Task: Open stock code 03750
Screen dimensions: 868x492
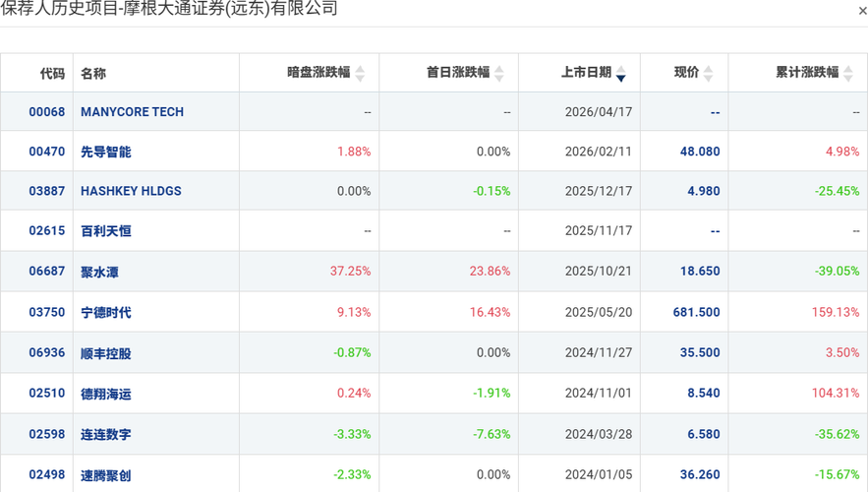Action: coord(47,312)
